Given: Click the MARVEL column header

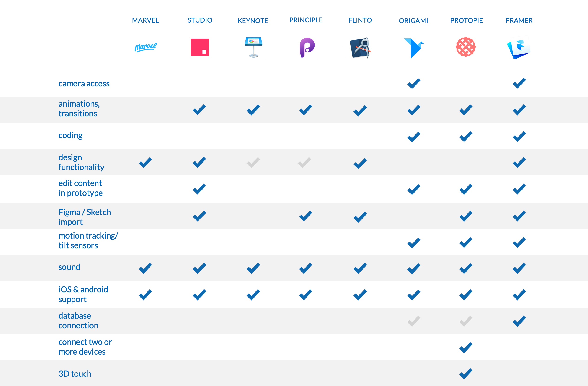Looking at the screenshot, I should coord(145,20).
